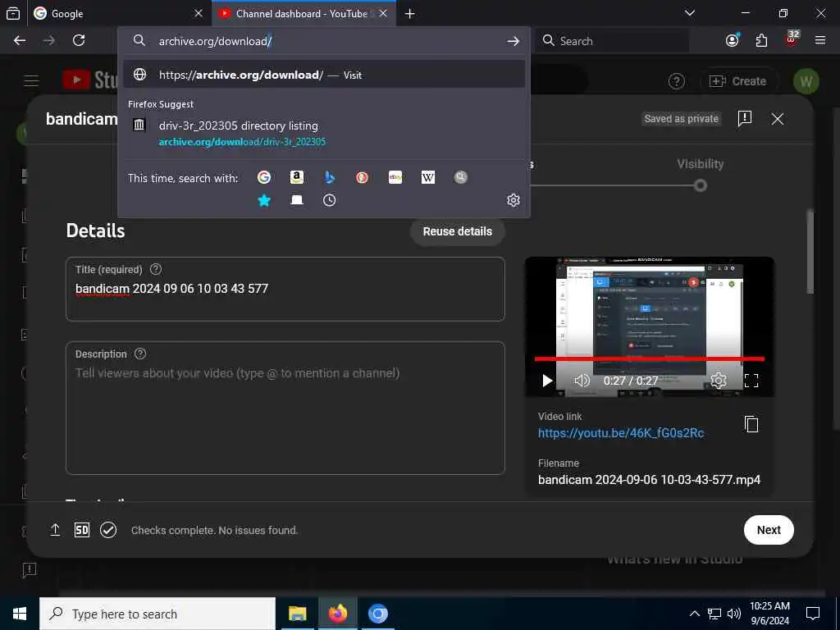
Task: Play the video preview
Action: [547, 381]
